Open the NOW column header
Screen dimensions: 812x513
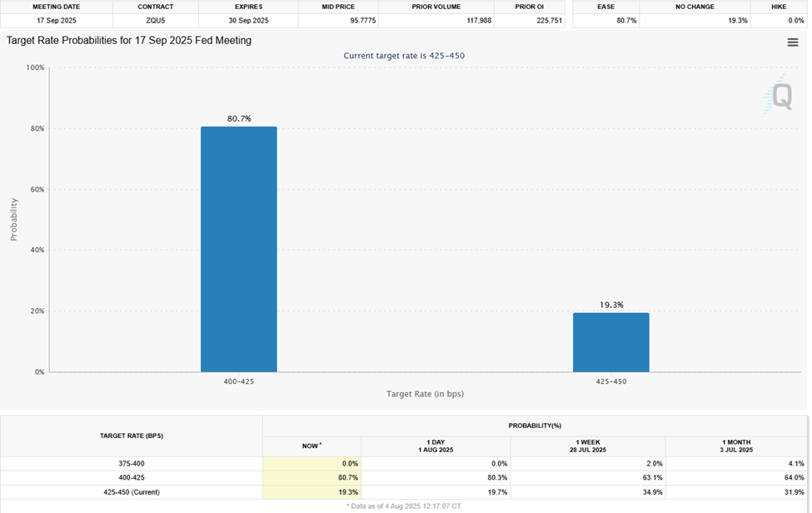(311, 446)
